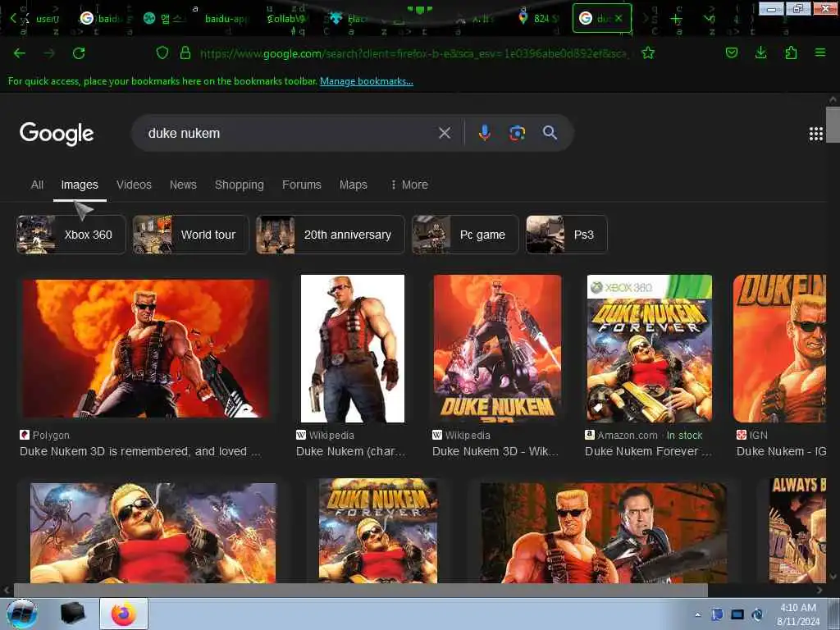Open the Forums results tab
The image size is (840, 630).
302,185
